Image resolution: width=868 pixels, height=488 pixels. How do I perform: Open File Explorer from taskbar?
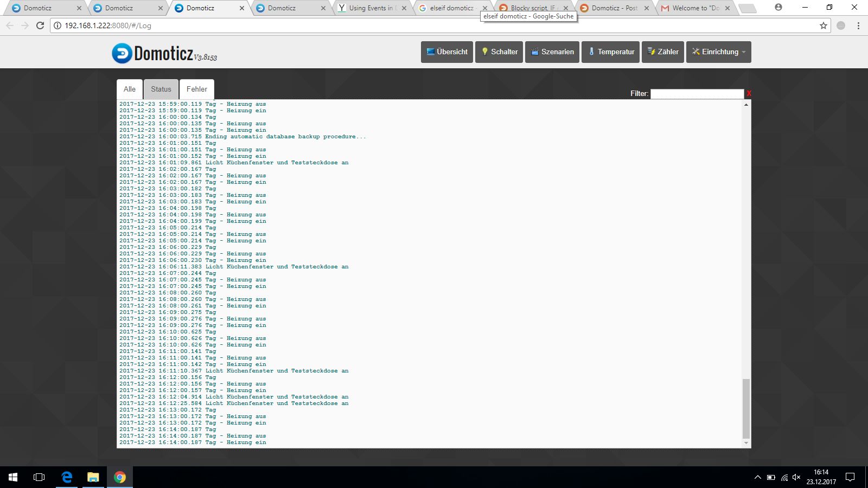coord(93,477)
